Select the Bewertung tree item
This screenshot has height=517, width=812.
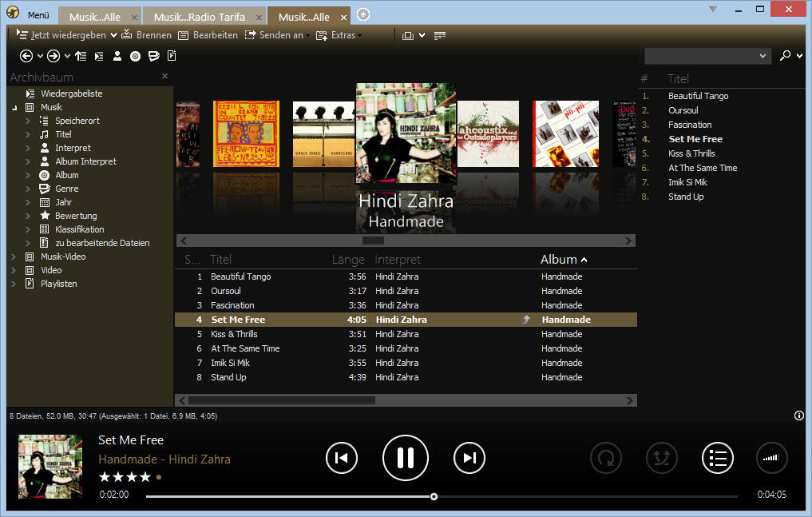click(x=76, y=216)
